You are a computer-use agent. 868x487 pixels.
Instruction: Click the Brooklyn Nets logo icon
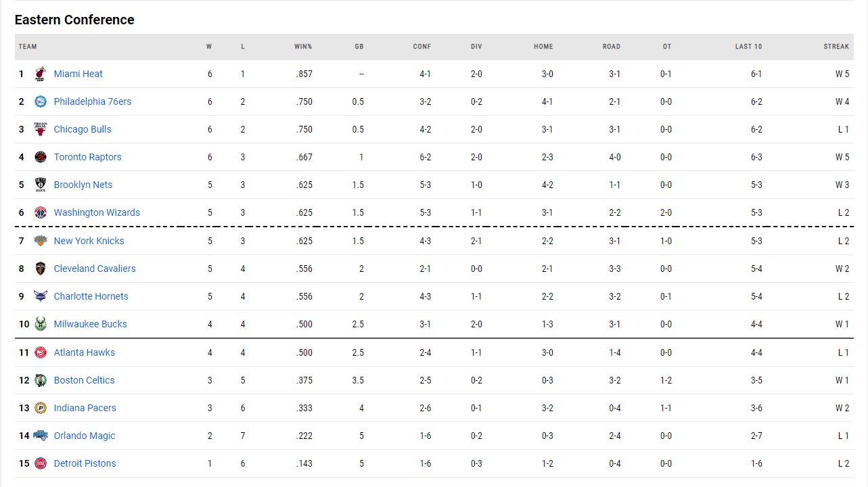pyautogui.click(x=41, y=185)
